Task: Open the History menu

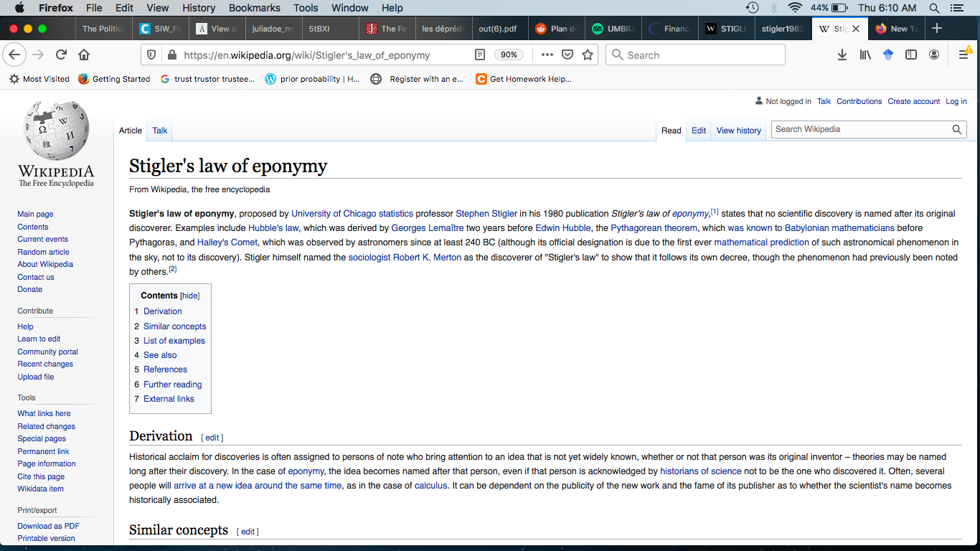Action: [199, 8]
